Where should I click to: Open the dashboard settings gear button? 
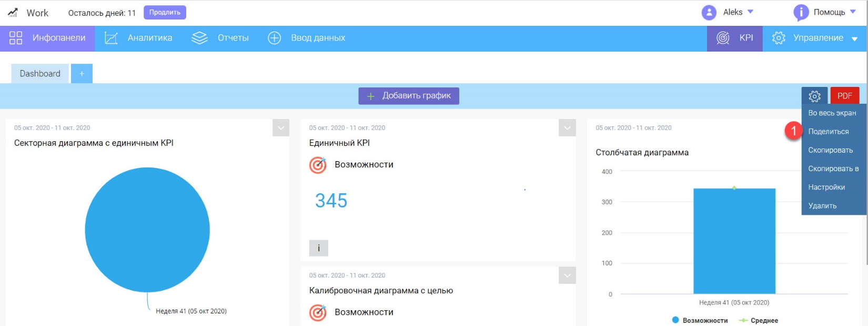click(x=814, y=96)
